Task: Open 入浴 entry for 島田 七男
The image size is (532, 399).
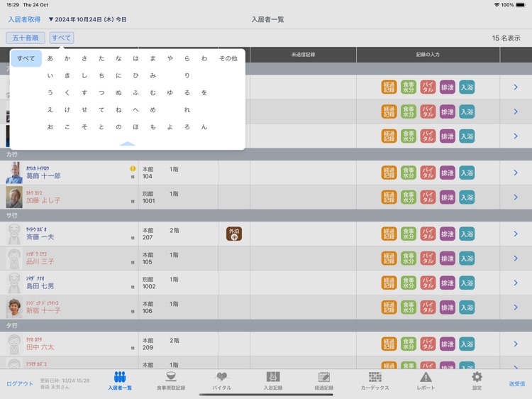Action: click(467, 283)
